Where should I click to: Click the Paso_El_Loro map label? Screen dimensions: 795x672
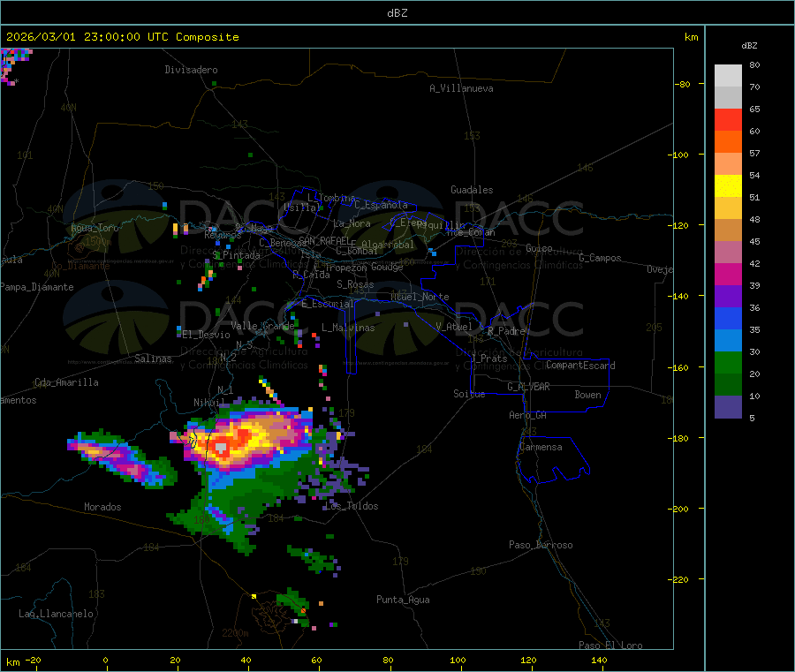[610, 646]
